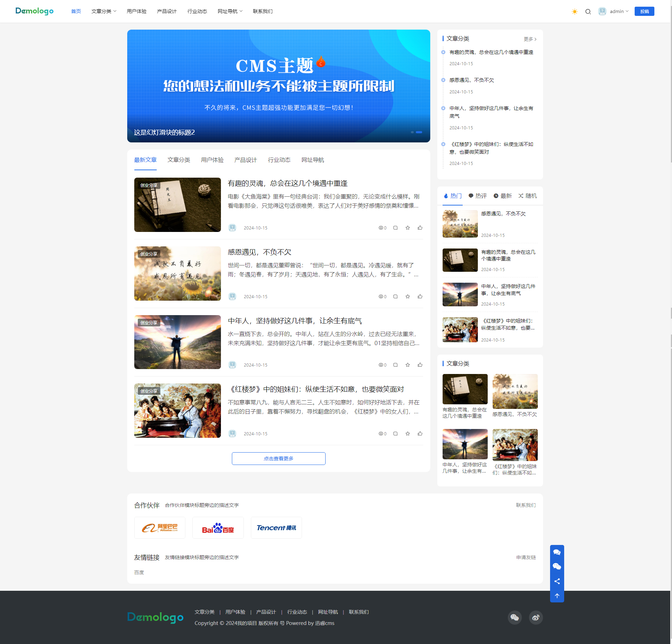The image size is (672, 644).
Task: Open the share icon in floating sidebar
Action: (557, 581)
